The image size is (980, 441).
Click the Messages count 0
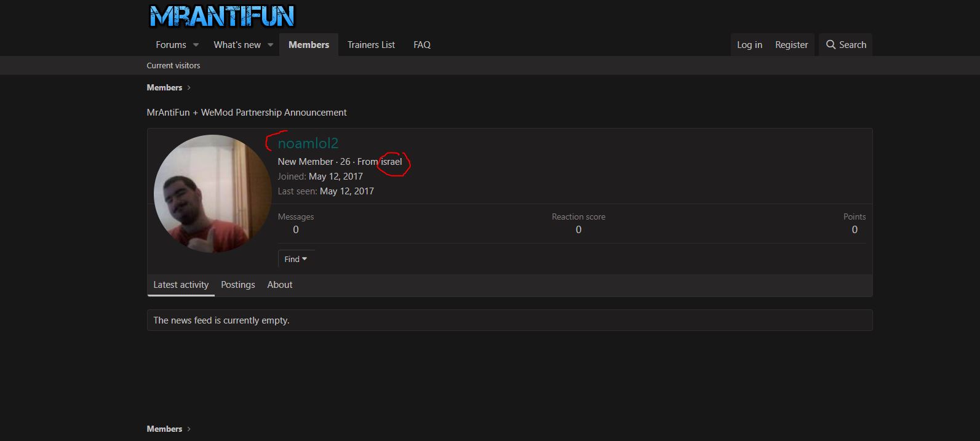296,229
